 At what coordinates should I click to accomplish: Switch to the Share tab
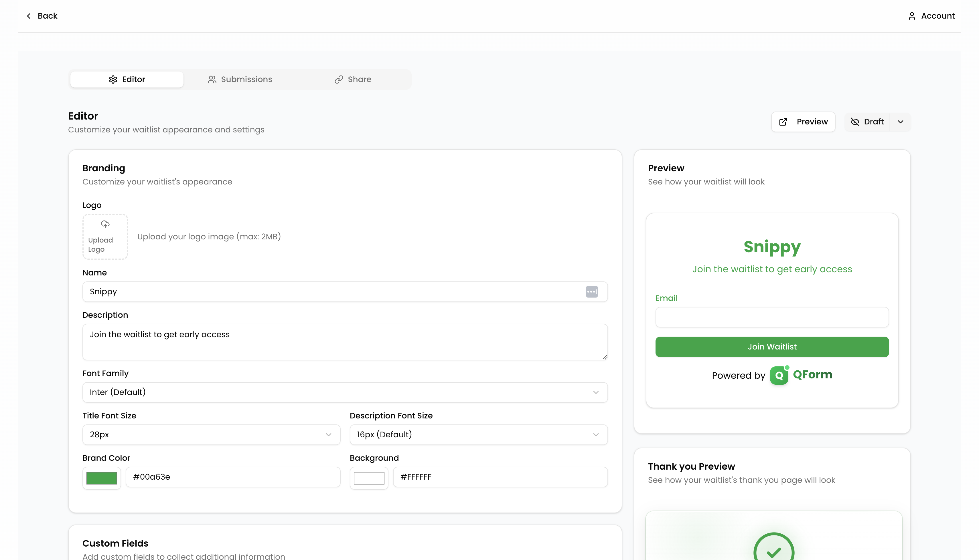coord(353,79)
